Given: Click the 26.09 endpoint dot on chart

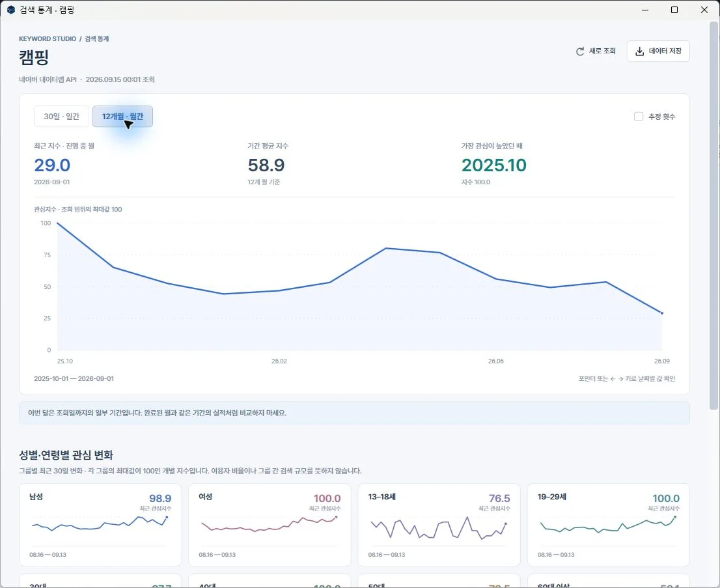Looking at the screenshot, I should point(661,313).
